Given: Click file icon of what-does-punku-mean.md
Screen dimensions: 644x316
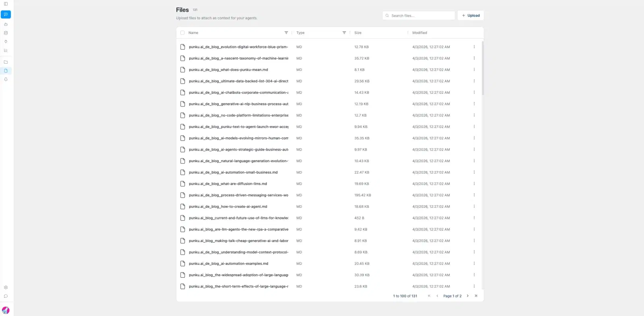Looking at the screenshot, I should pyautogui.click(x=182, y=70).
